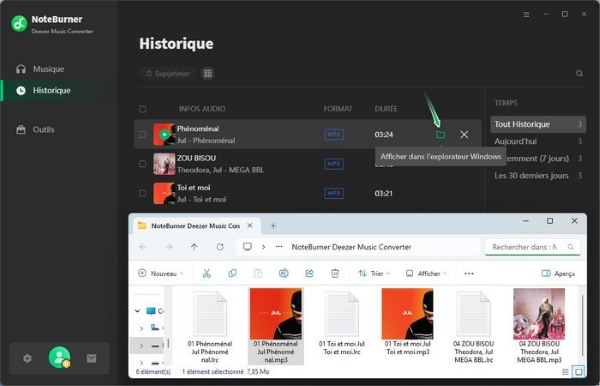Switch history to grid view
The height and width of the screenshot is (386, 600).
point(208,73)
